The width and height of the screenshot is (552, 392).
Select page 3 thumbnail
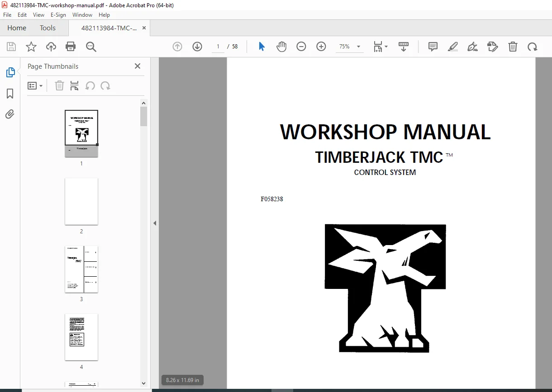[81, 269]
